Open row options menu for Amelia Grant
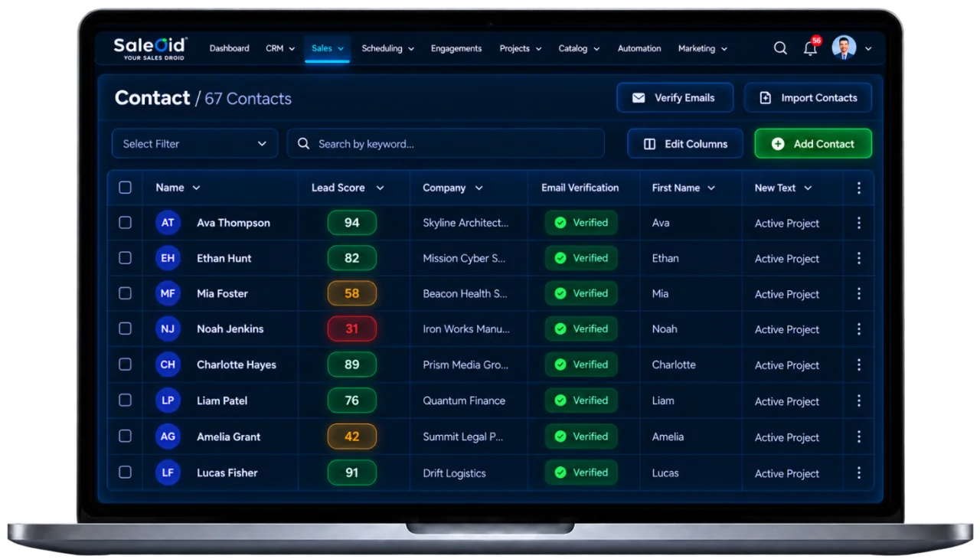Screen dimensions: 980x559 [859, 436]
